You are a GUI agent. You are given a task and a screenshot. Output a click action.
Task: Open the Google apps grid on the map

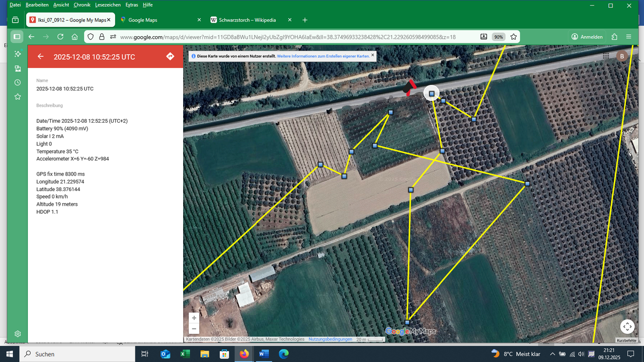point(606,56)
